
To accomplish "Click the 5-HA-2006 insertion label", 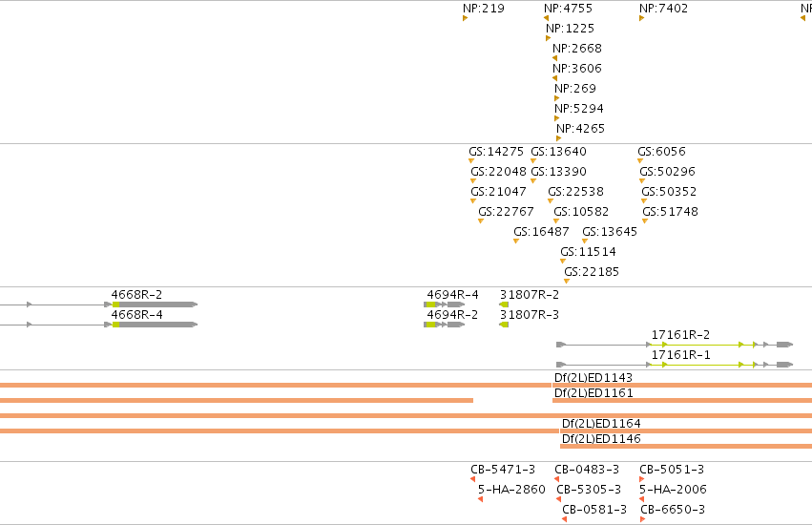I will [673, 490].
